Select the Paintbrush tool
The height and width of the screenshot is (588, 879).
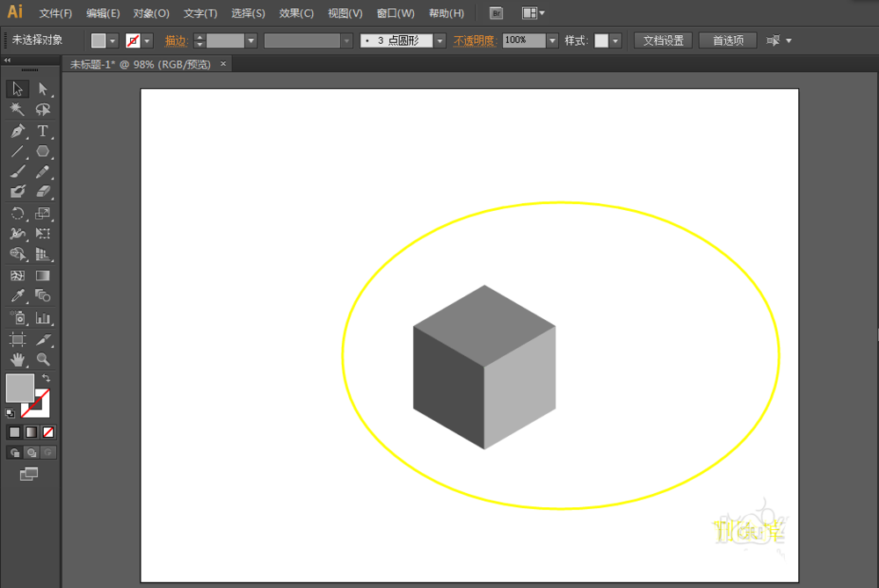coord(18,171)
